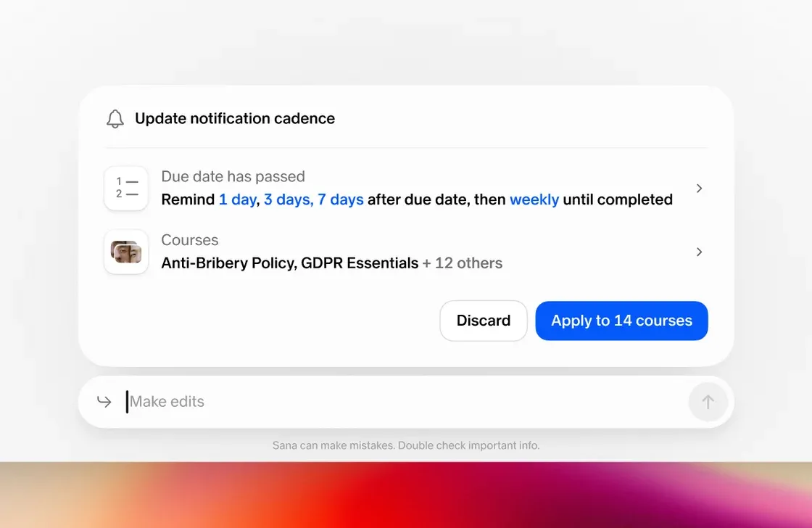
Task: Click the reply arrow icon in edit bar
Action: [x=104, y=402]
